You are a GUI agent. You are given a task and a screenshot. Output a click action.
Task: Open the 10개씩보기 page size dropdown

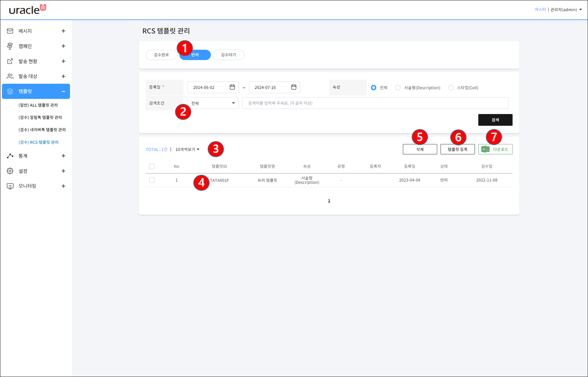[187, 149]
